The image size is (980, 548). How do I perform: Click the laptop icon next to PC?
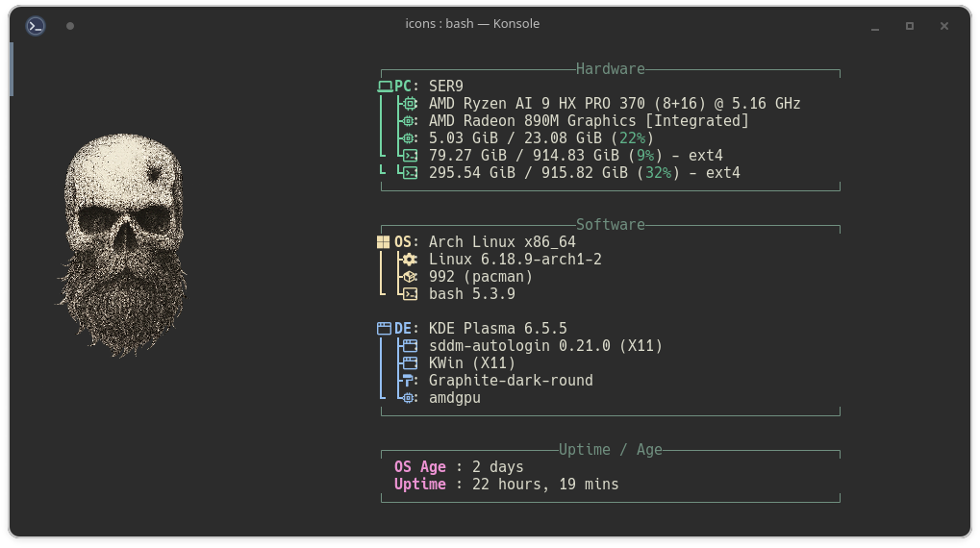[385, 87]
